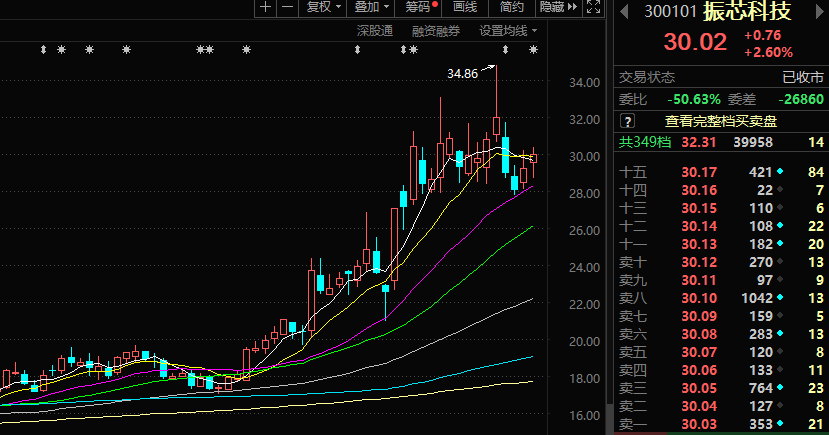Click the rightmost star event marker above chart
Image resolution: width=829 pixels, height=435 pixels.
tap(533, 50)
